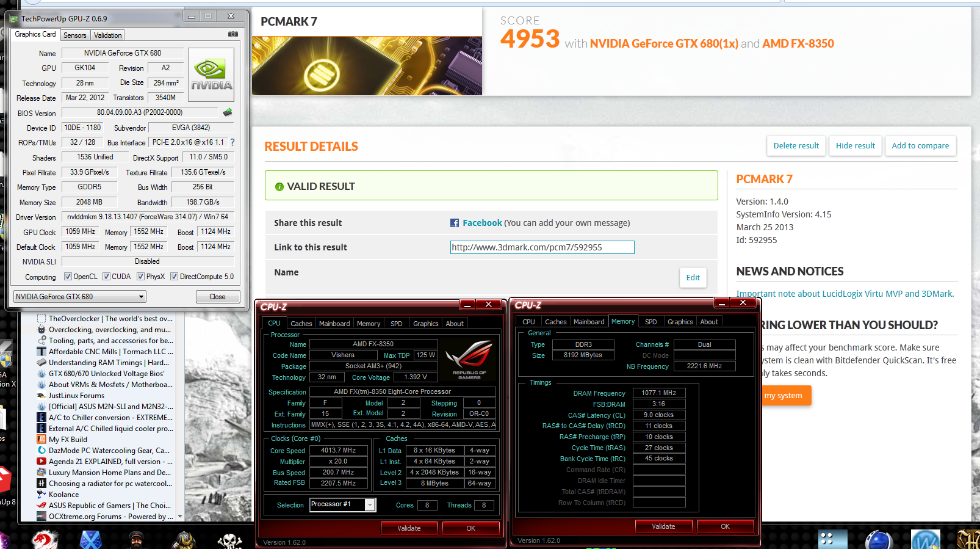The image size is (980, 549).
Task: Click the bookmark list scroll-down arrow
Action: tap(179, 517)
